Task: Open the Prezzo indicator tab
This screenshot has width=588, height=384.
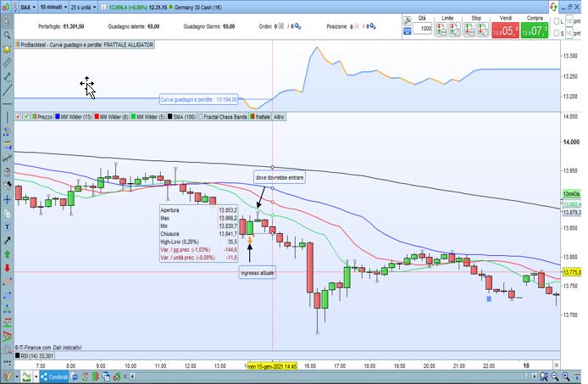Action: [42, 117]
